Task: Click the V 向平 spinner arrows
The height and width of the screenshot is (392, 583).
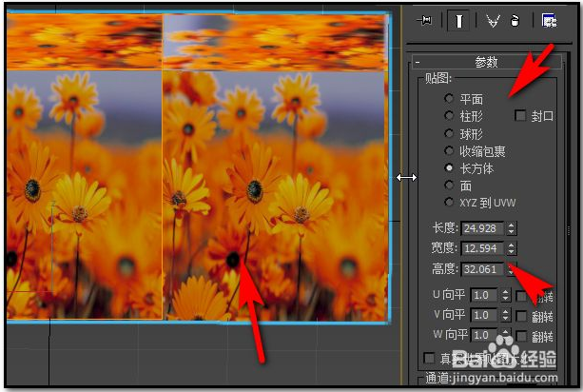Action: coord(505,315)
